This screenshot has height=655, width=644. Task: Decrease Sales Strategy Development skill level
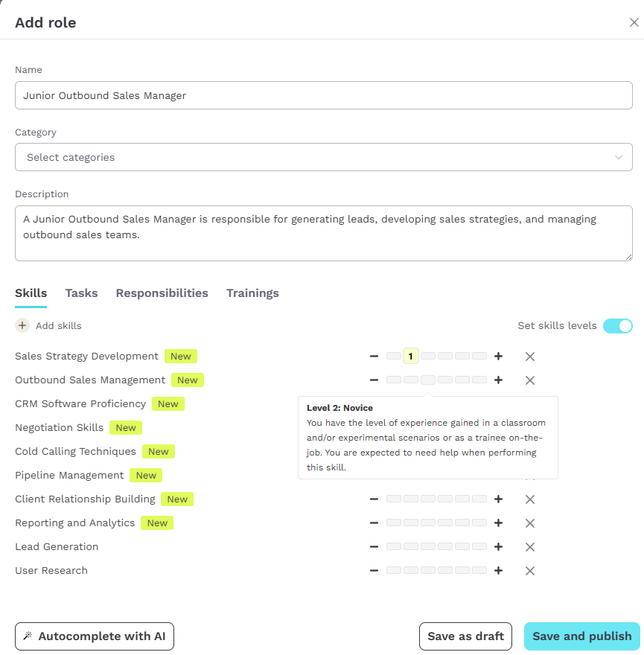pos(374,357)
